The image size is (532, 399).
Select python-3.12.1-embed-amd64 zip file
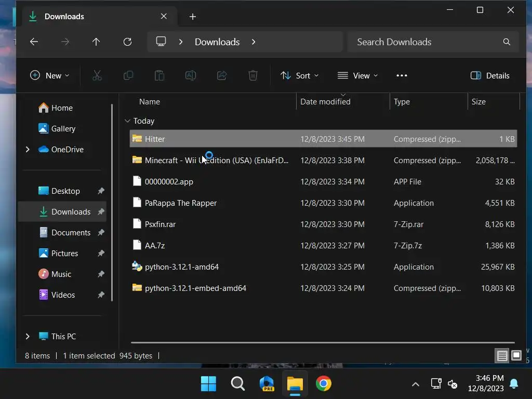click(x=323, y=288)
